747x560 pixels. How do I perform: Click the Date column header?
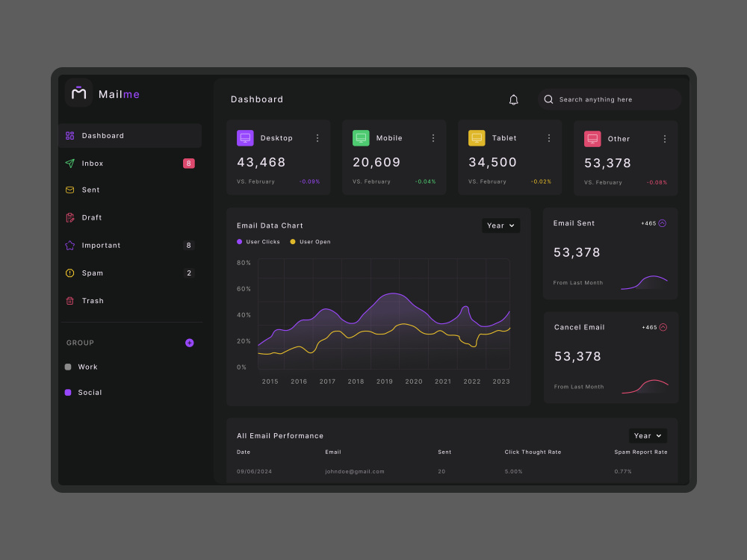pos(244,452)
